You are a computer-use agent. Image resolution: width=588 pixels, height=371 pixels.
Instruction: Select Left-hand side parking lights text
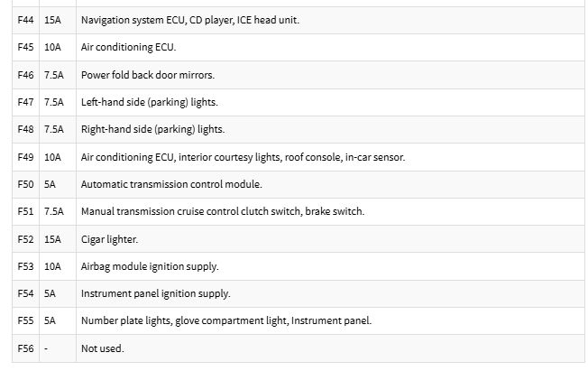pyautogui.click(x=149, y=102)
